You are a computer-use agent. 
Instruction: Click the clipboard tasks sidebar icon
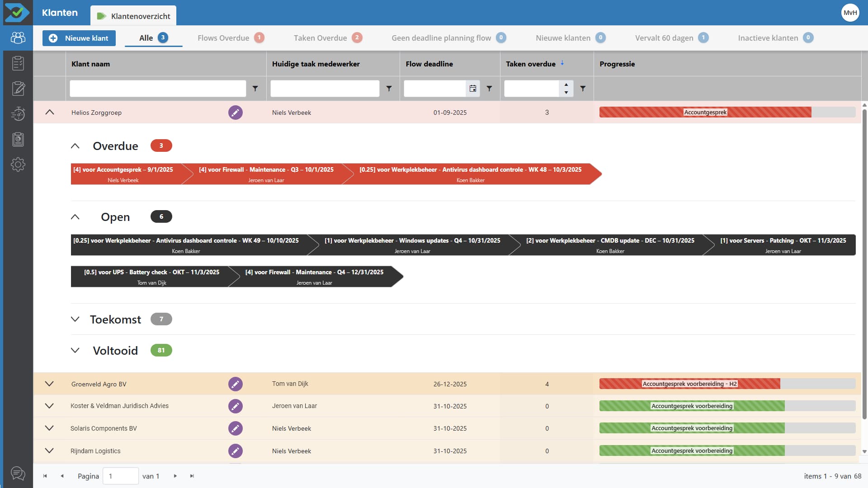click(18, 63)
